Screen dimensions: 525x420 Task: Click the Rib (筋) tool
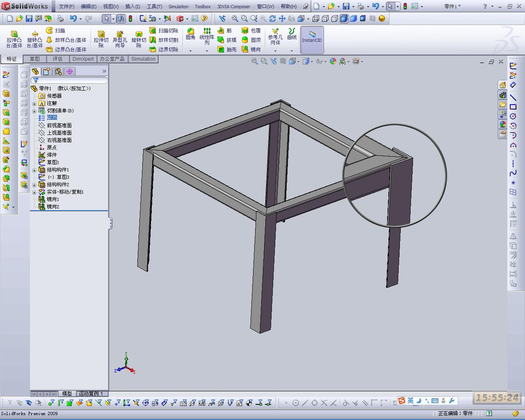click(x=225, y=30)
